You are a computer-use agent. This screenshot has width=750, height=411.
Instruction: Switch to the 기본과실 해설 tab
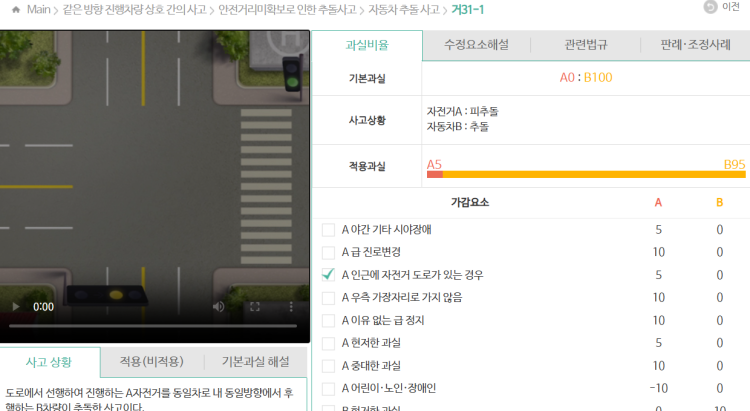click(x=256, y=361)
